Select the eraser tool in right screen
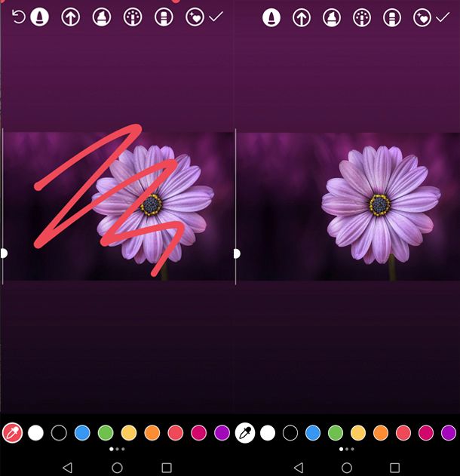 [x=391, y=17]
